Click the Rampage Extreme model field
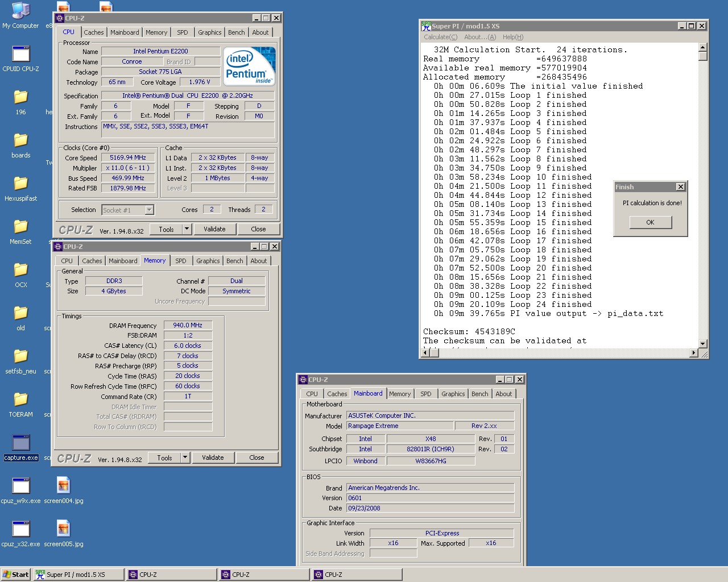 400,426
